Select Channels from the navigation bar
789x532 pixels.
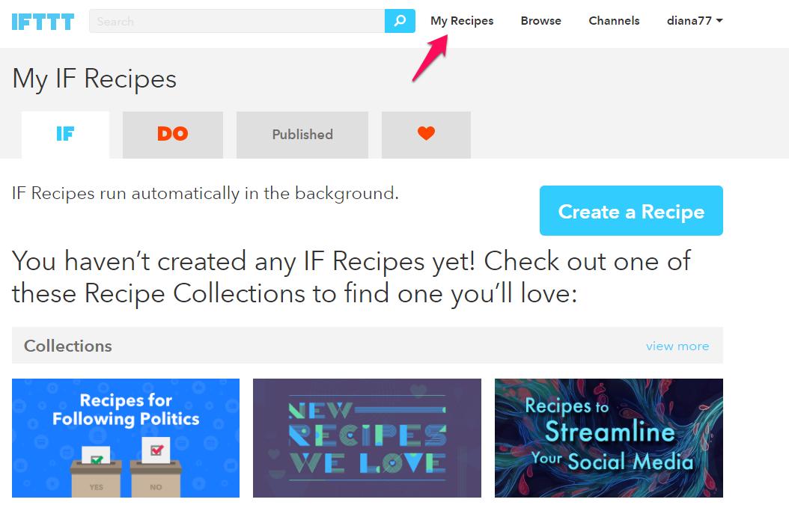[614, 21]
